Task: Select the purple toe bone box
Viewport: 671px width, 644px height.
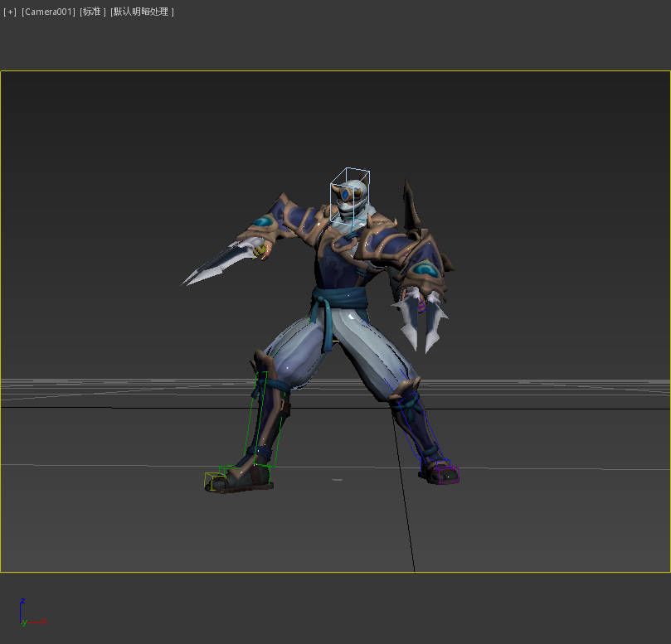Action: pos(446,475)
